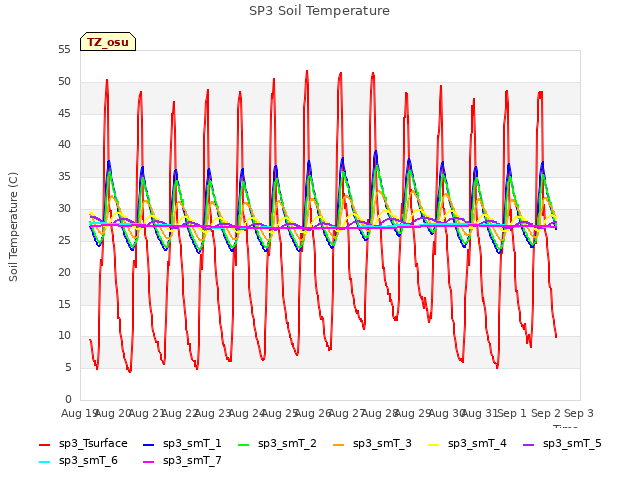Click the Aug 26 x-axis date label
The image size is (640, 480).
313,413
